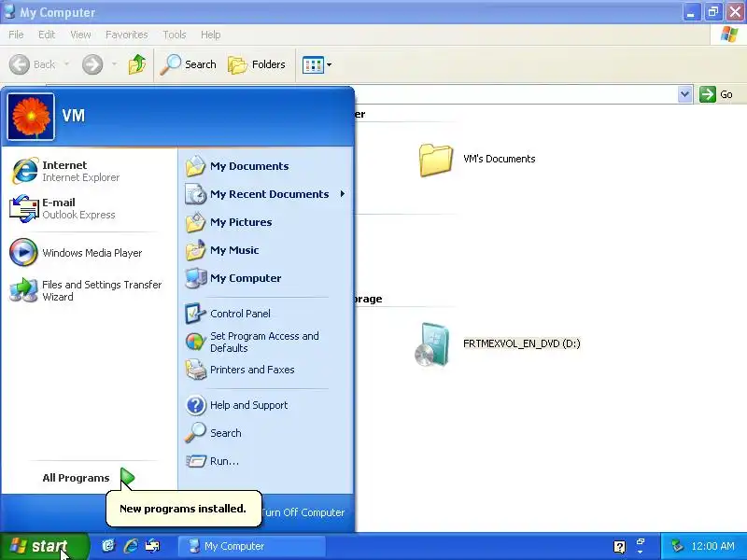Launch Outlook Express E-mail entry
Image resolution: width=747 pixels, height=560 pixels.
click(89, 208)
